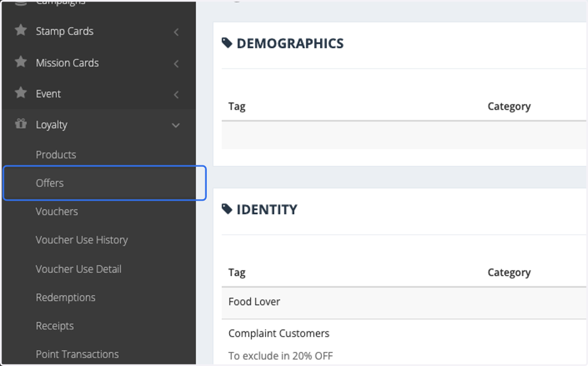Click the Identity tag icon
The image size is (588, 366).
[227, 209]
